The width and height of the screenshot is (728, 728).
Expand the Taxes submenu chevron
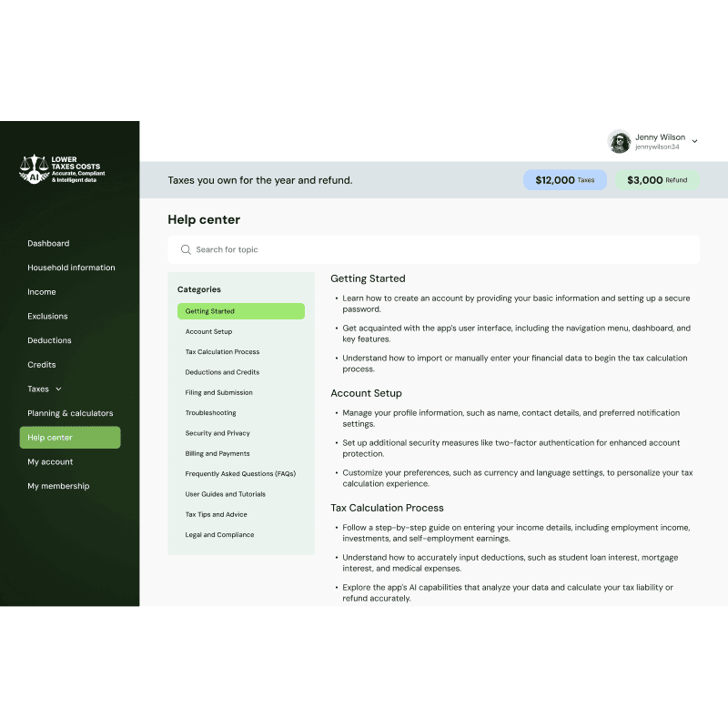coord(58,389)
